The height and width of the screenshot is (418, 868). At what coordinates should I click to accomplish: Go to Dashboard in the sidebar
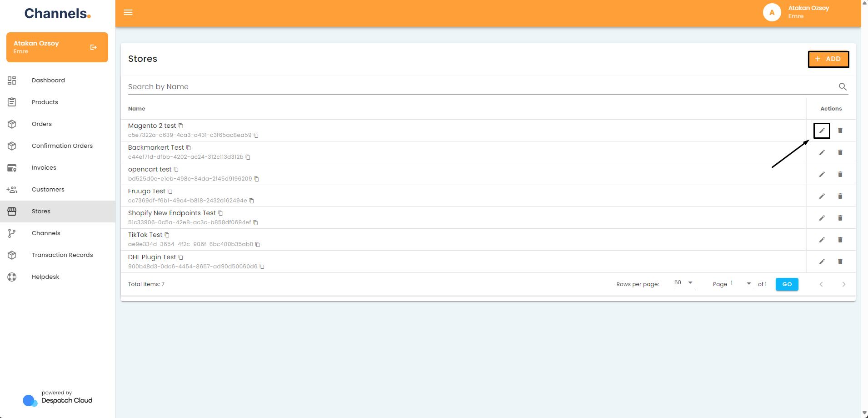click(57, 81)
